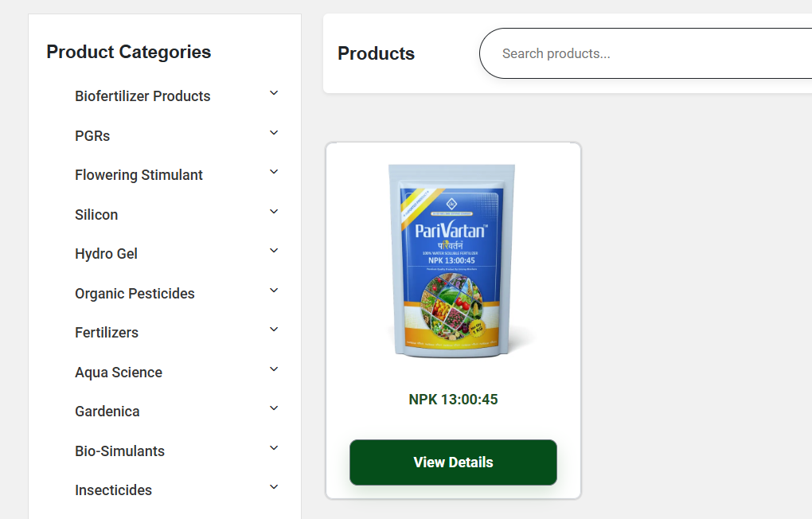Expand the PGRs category arrow
The image size is (812, 519).
click(x=274, y=133)
